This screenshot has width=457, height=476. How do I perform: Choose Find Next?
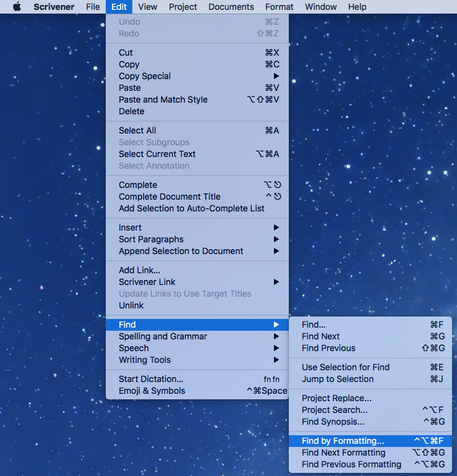(370, 336)
